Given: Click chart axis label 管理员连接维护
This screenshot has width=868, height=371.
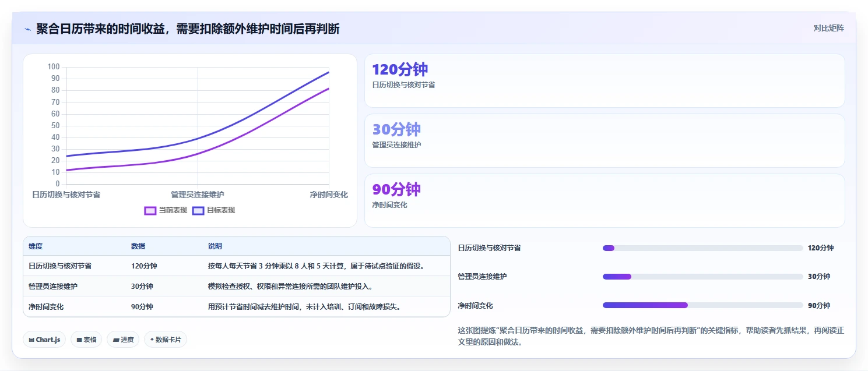Looking at the screenshot, I should (x=198, y=195).
